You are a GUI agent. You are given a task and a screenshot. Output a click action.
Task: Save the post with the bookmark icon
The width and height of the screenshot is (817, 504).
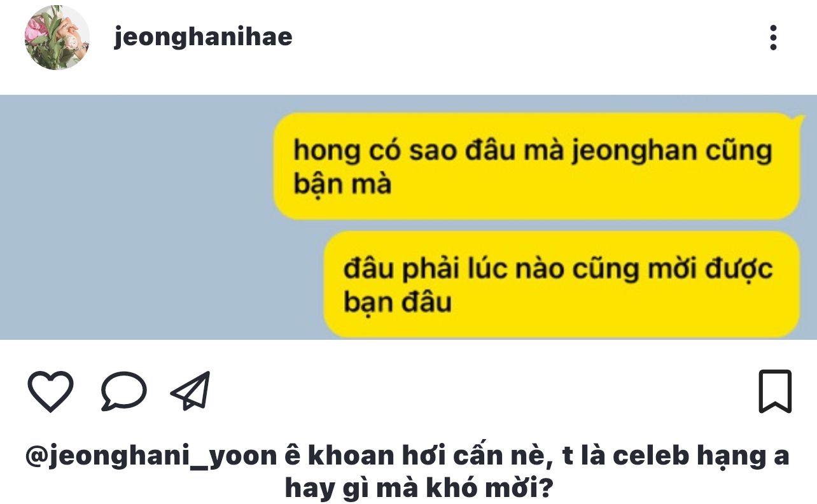pos(775,391)
